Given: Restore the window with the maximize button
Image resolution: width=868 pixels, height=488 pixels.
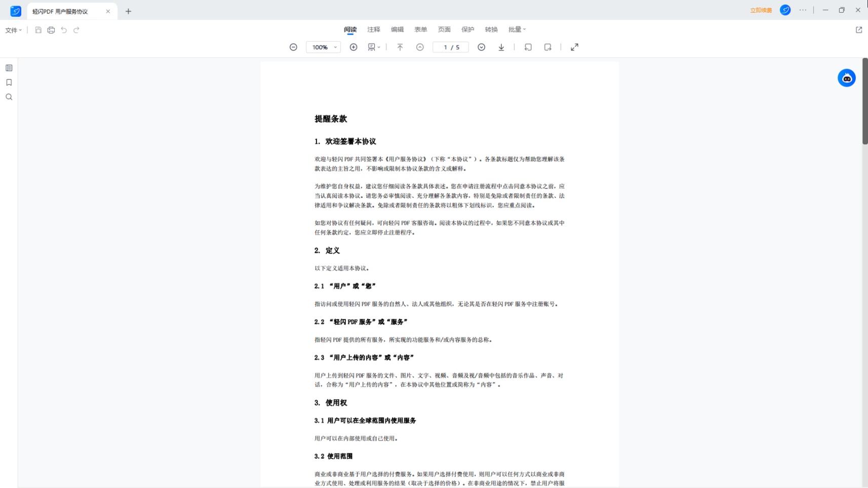Looking at the screenshot, I should pos(842,10).
